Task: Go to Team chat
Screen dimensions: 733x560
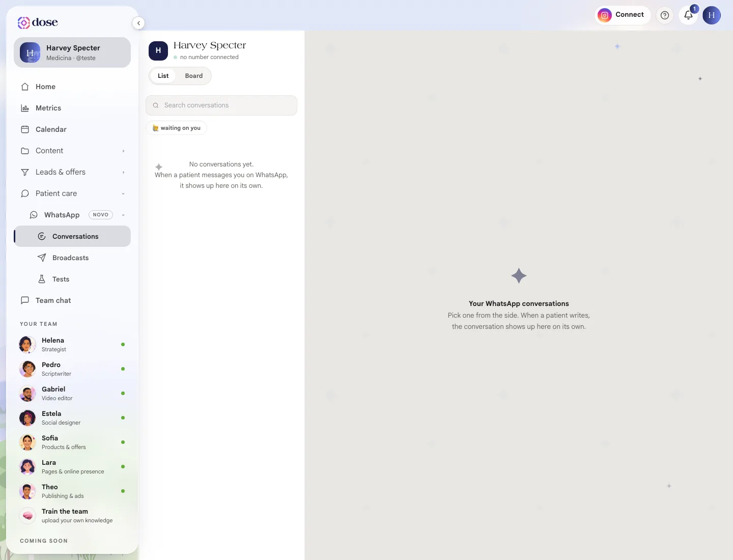Action: (x=72, y=300)
